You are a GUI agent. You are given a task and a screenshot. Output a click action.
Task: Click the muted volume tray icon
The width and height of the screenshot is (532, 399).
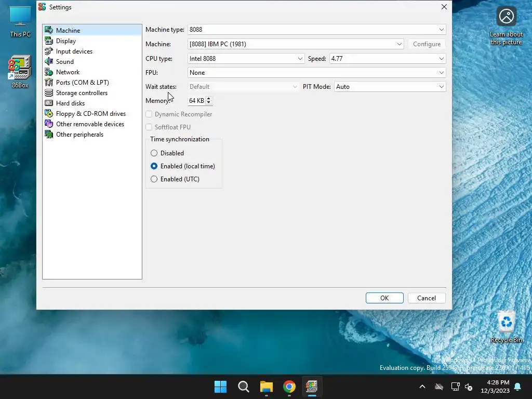469,387
